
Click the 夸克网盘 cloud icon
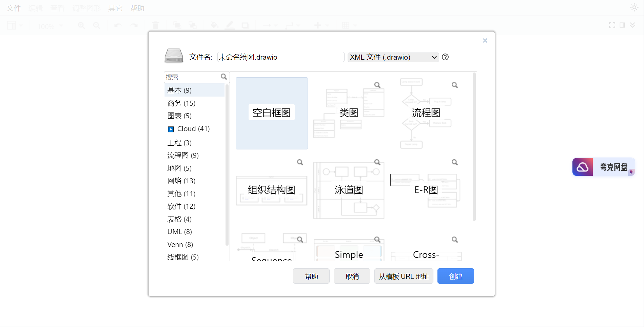click(x=582, y=167)
